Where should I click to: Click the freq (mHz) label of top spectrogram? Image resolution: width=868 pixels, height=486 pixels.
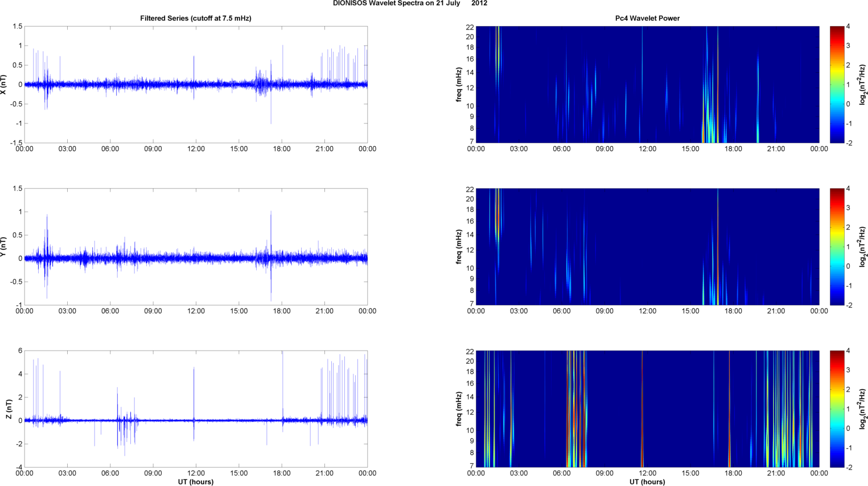459,84
